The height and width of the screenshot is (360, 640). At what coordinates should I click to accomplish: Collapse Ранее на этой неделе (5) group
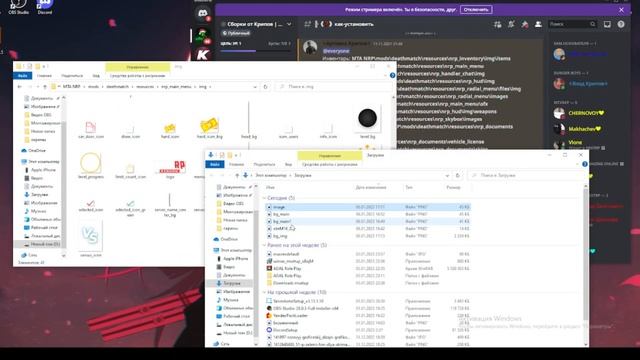pyautogui.click(x=264, y=245)
